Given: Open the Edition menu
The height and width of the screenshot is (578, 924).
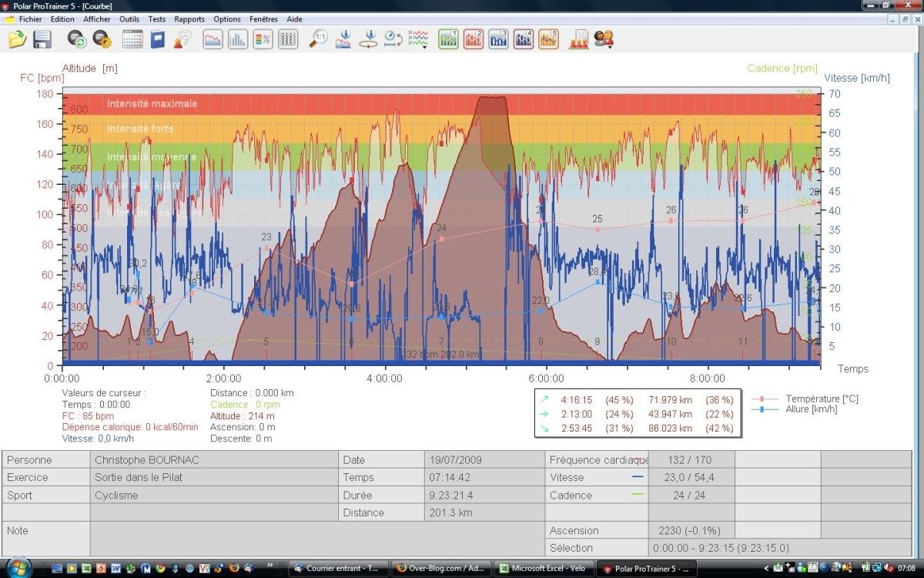Looking at the screenshot, I should [x=62, y=19].
